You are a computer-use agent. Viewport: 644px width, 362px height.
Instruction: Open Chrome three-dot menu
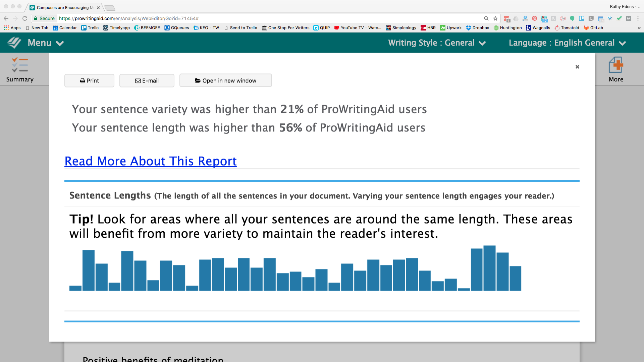[638, 18]
